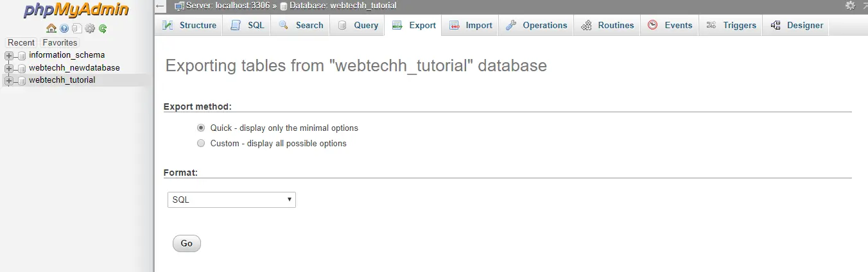Open the documentation pages icon in sidebar
Screen dimensions: 868x272
77,29
